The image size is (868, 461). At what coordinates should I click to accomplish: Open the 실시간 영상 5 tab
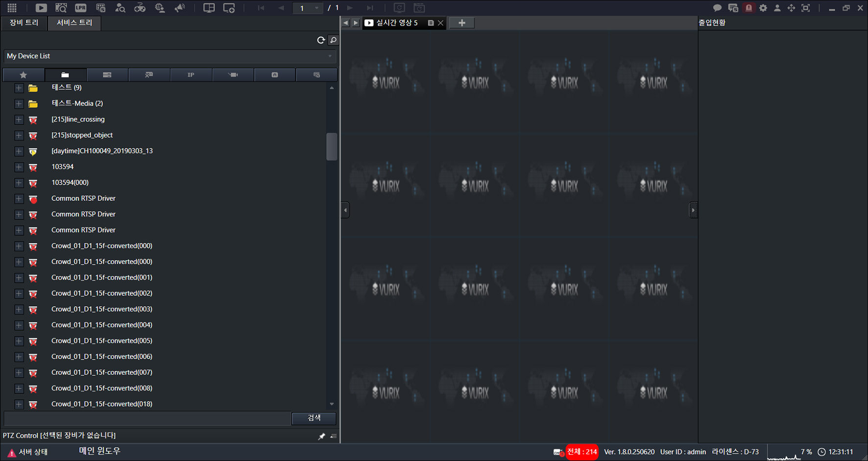coord(397,23)
